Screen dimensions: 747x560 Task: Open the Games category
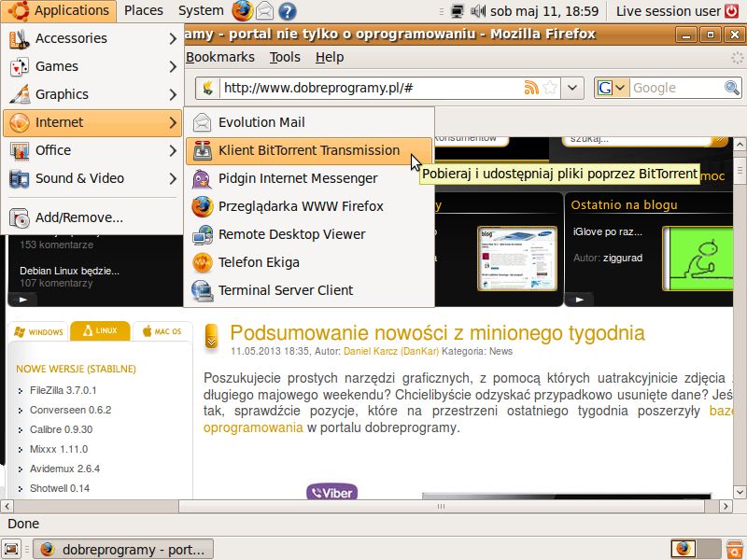(92, 66)
